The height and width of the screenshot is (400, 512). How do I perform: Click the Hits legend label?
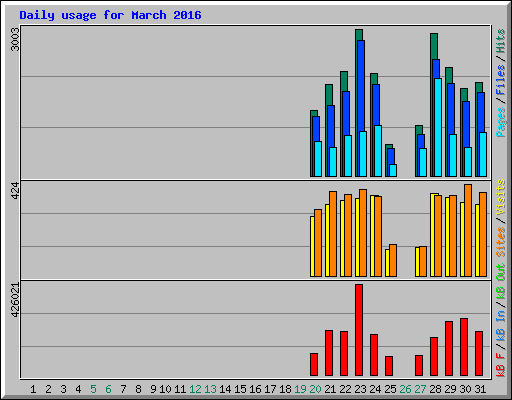coord(501,41)
